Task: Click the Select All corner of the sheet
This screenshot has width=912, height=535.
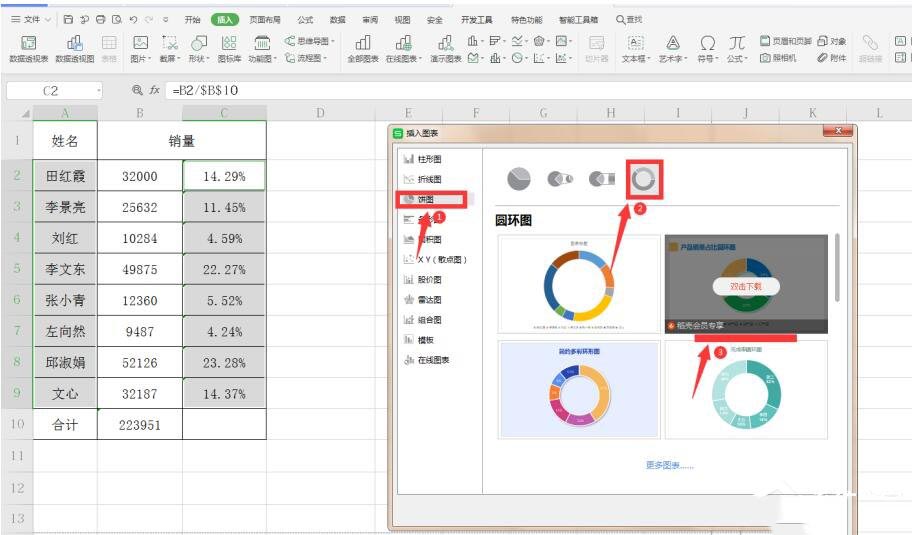Action: (x=25, y=113)
